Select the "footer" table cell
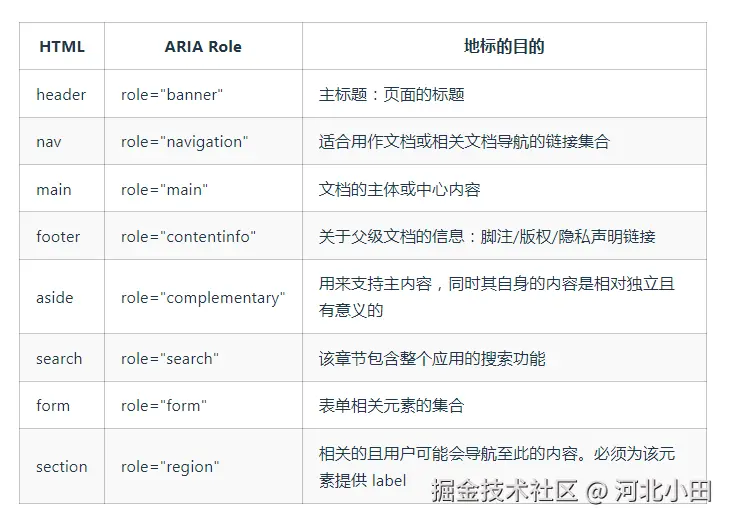The height and width of the screenshot is (521, 729). pos(58,237)
